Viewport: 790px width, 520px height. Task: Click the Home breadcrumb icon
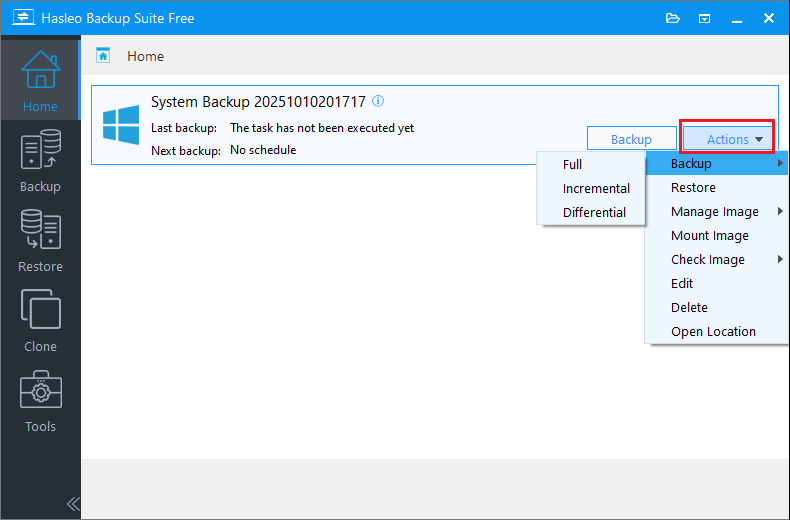[103, 55]
